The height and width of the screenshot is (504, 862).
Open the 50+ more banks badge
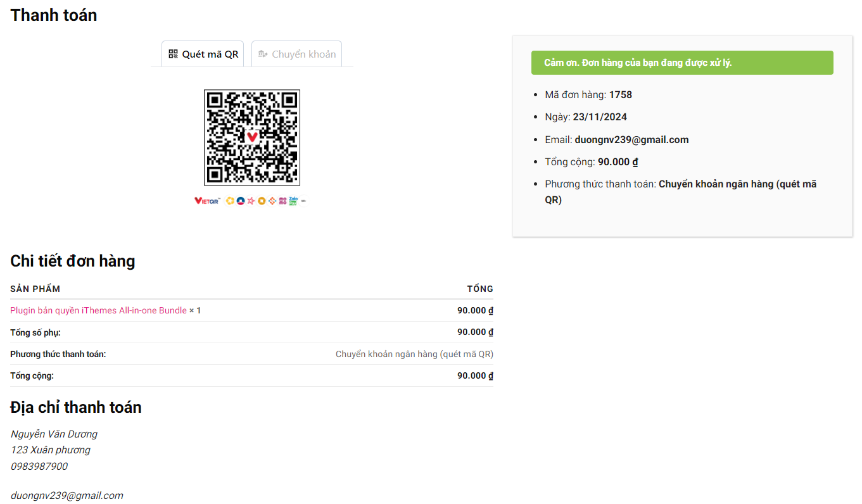click(x=304, y=201)
